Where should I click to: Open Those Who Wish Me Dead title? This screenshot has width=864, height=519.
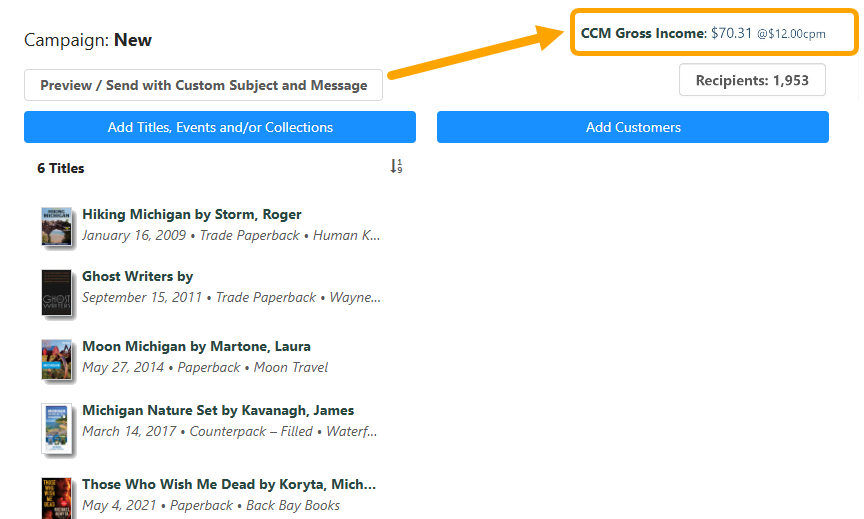(228, 484)
